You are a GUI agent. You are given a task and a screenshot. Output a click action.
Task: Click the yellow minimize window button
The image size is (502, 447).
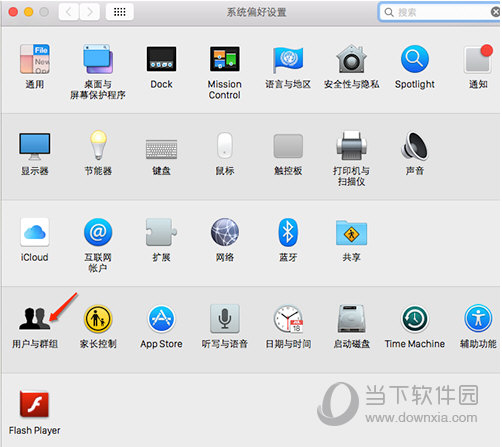pos(29,12)
